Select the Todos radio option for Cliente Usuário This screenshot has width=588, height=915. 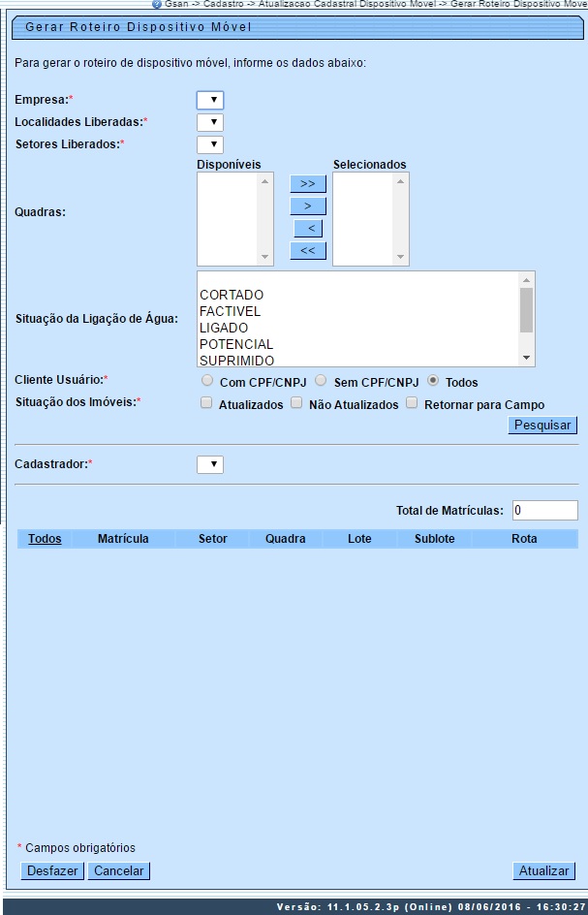click(433, 381)
